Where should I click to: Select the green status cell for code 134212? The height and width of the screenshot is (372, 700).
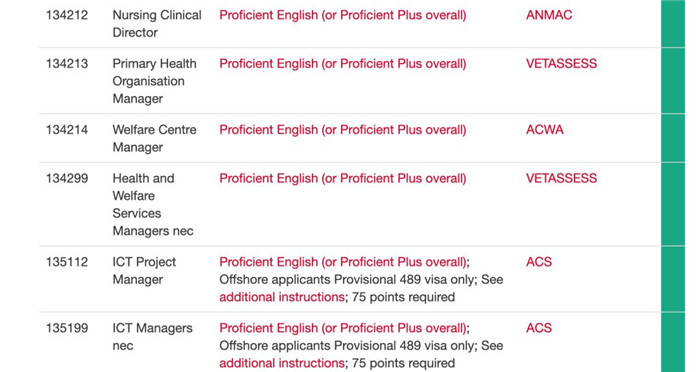(x=673, y=23)
